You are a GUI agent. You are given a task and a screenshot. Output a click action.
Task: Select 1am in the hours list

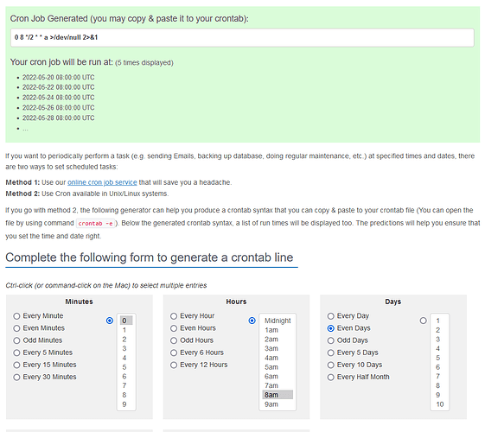278,330
